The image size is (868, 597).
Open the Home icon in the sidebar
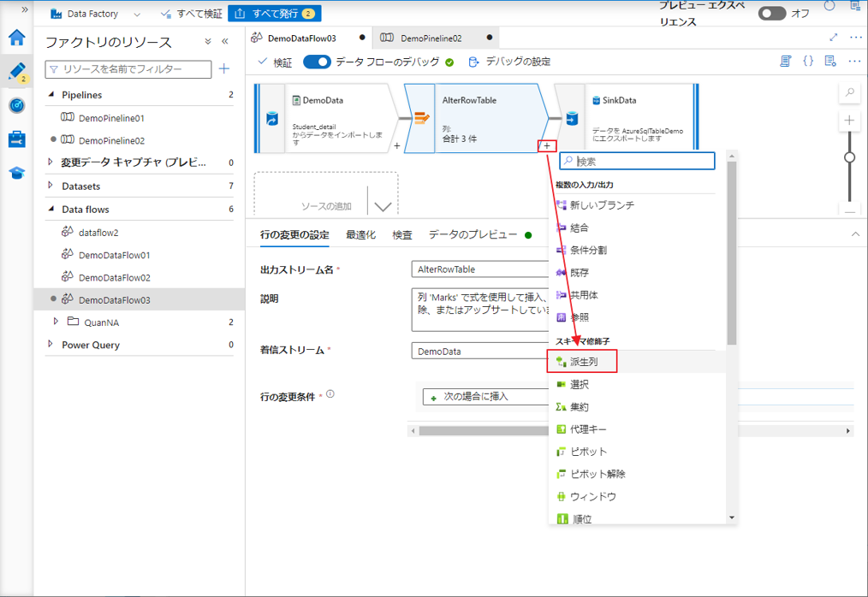(x=16, y=37)
